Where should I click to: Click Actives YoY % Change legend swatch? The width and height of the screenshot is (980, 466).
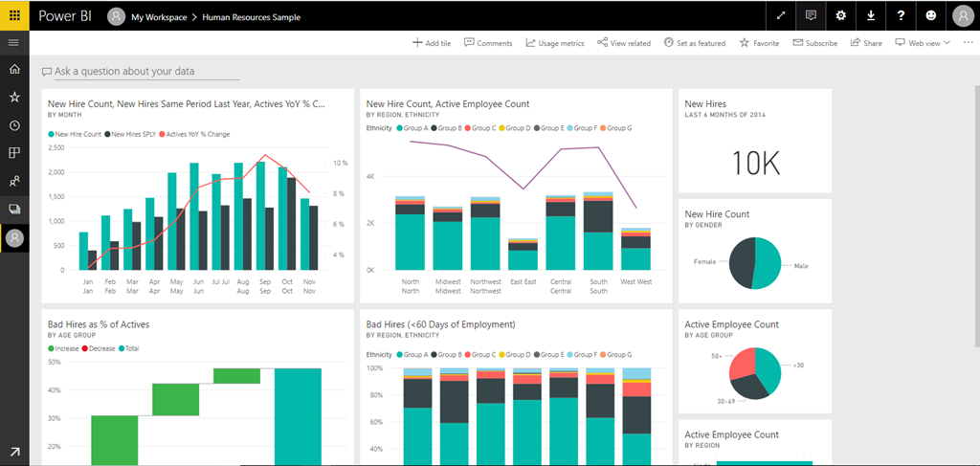tap(162, 134)
